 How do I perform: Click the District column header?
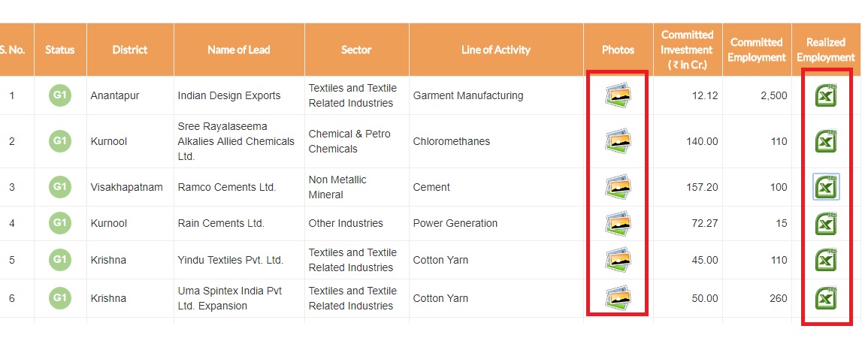click(x=129, y=50)
